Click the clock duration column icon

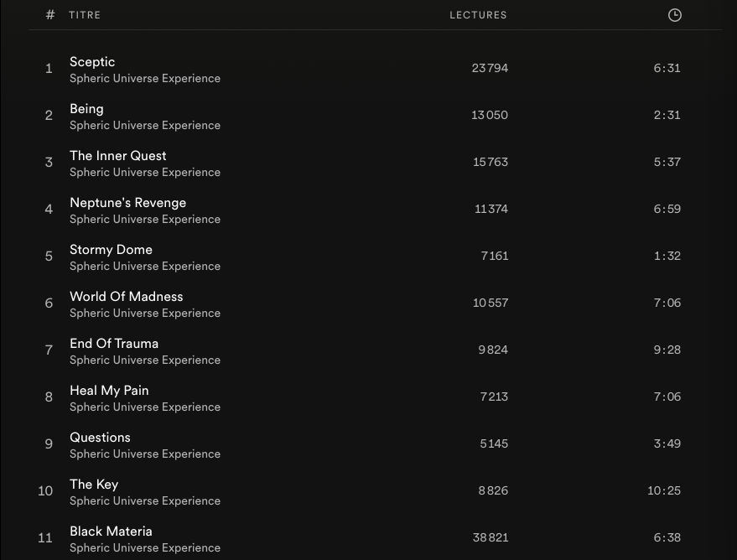[674, 15]
